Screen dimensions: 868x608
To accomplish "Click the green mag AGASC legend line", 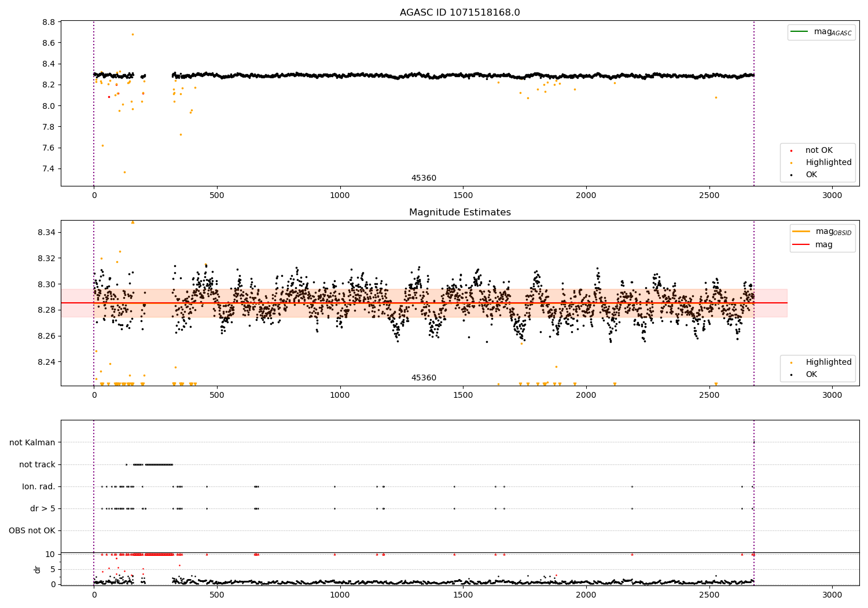I will (799, 31).
